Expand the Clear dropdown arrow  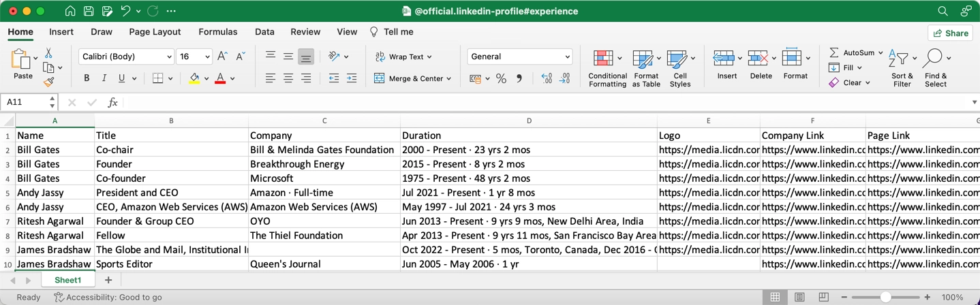[868, 82]
